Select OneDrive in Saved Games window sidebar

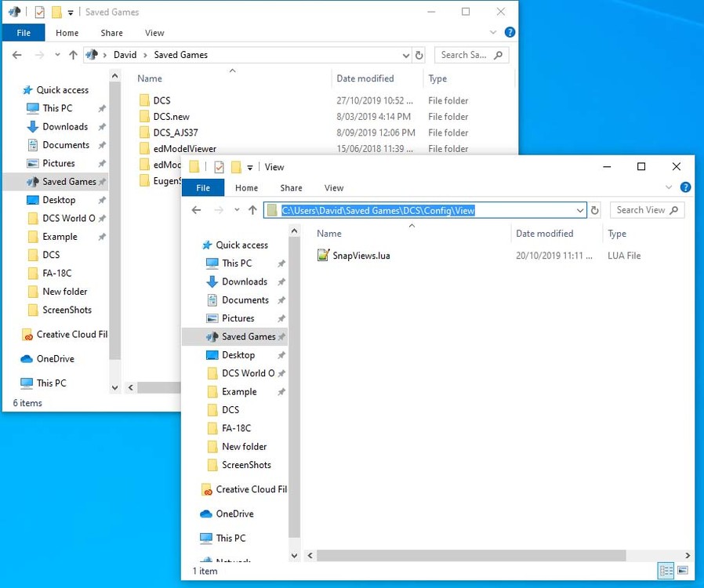55,358
